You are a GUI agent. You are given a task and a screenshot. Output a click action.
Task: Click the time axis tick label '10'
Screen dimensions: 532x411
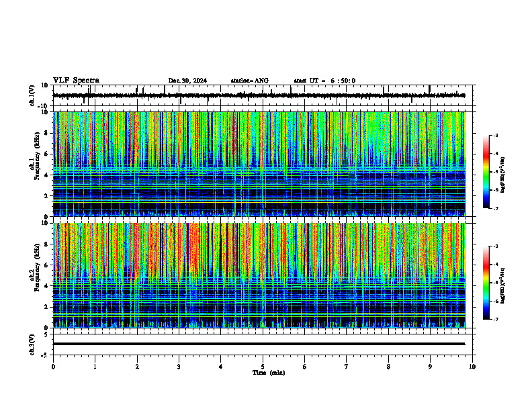[x=472, y=367]
